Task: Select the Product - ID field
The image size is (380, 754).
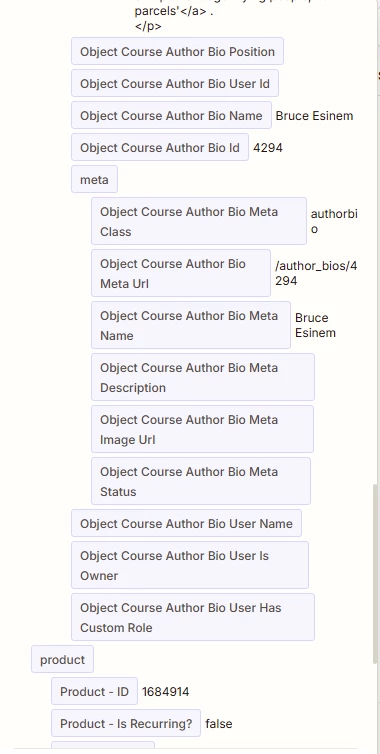Action: [x=94, y=691]
